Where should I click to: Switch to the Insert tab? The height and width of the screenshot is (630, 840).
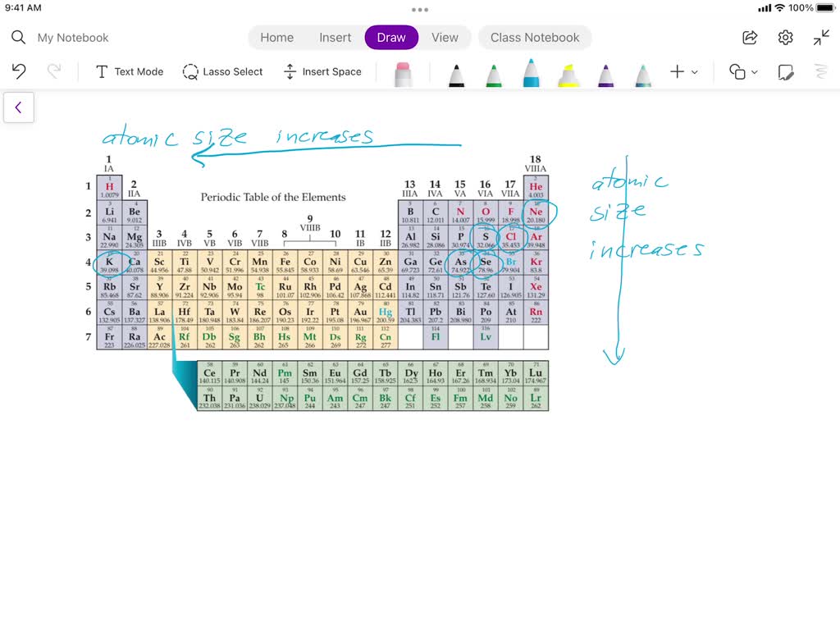tap(335, 38)
